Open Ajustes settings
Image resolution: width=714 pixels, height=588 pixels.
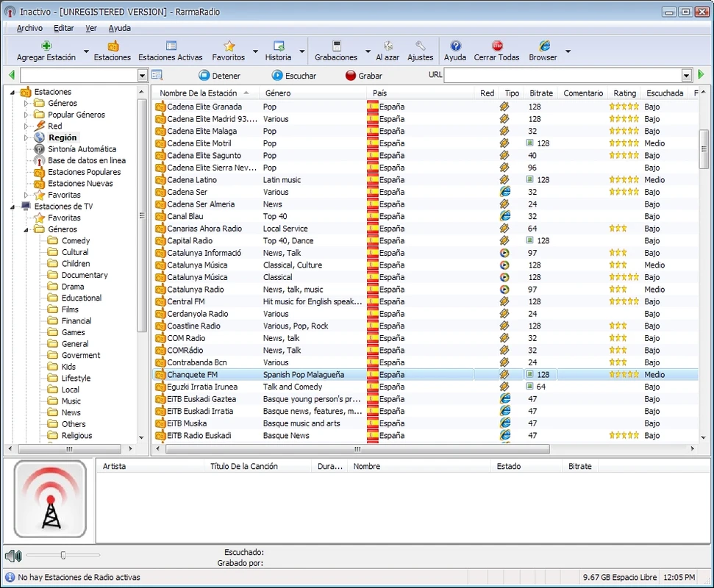[421, 51]
